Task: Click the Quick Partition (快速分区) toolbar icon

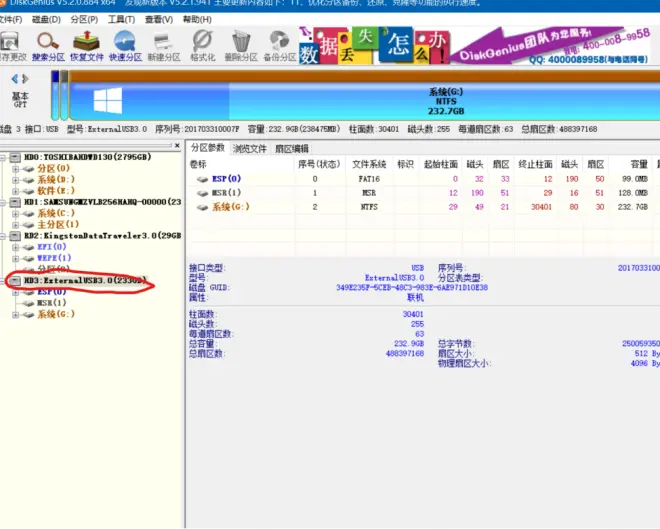Action: (x=125, y=47)
